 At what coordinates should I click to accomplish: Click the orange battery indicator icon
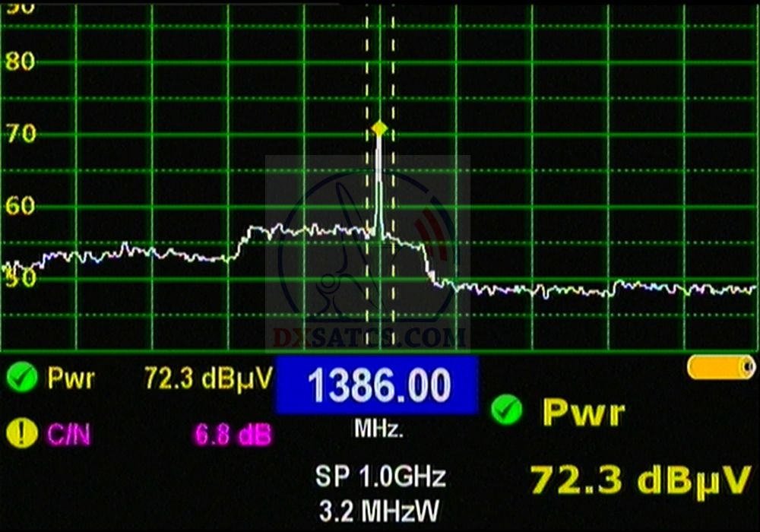tap(720, 368)
